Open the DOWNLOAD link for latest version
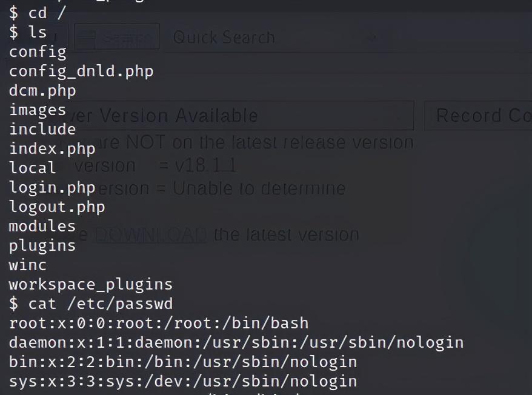This screenshot has height=395, width=532. (x=151, y=235)
